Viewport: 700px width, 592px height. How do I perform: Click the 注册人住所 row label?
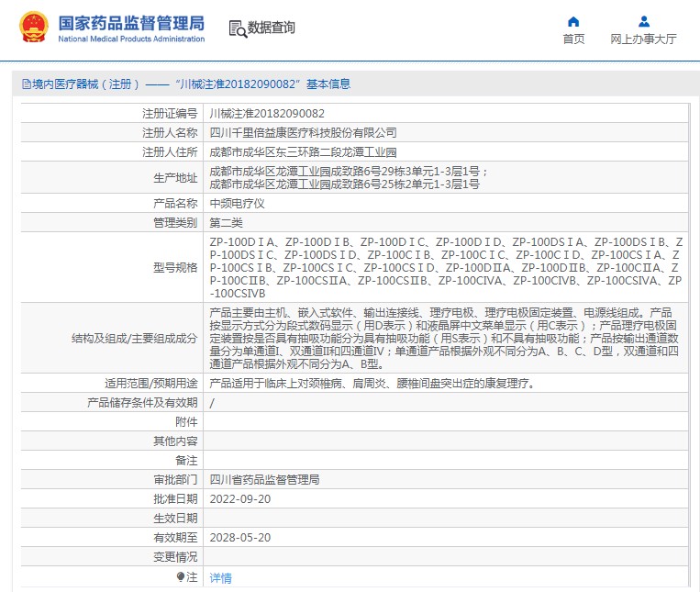[x=170, y=152]
